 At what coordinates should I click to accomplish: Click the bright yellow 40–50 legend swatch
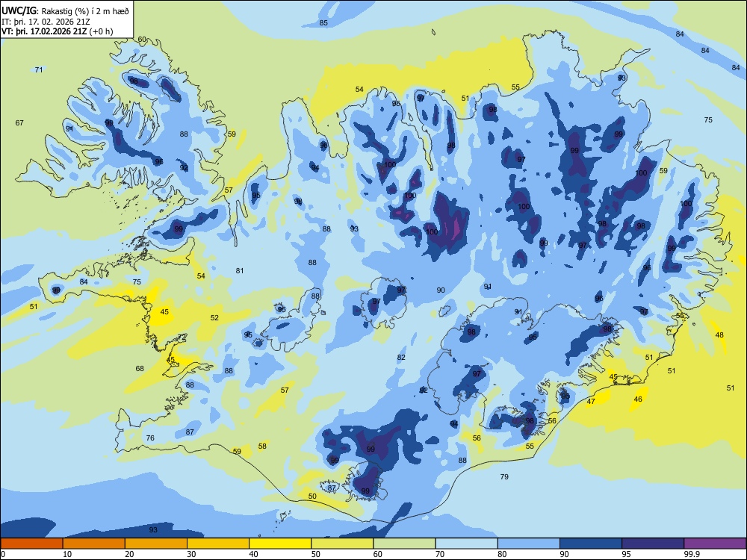[x=280, y=544]
